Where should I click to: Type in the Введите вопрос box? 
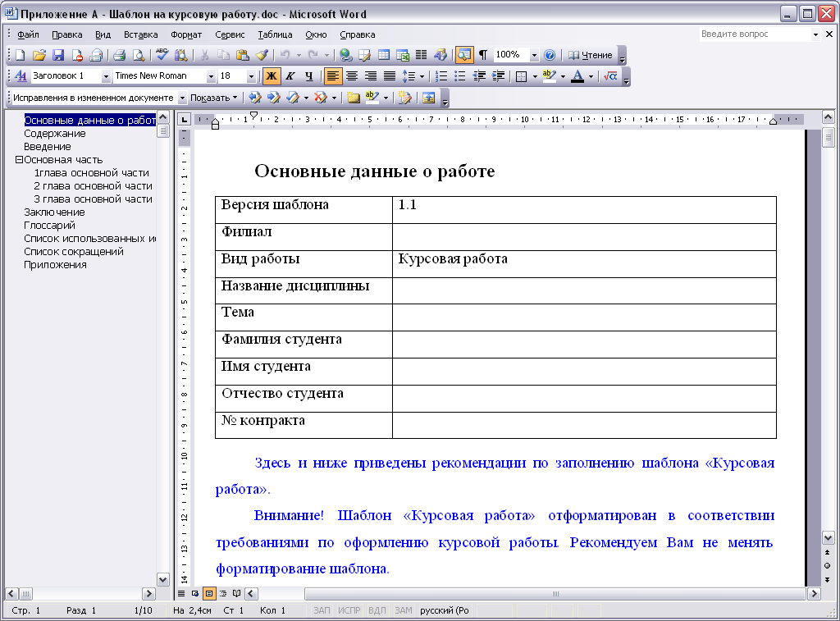coord(755,34)
